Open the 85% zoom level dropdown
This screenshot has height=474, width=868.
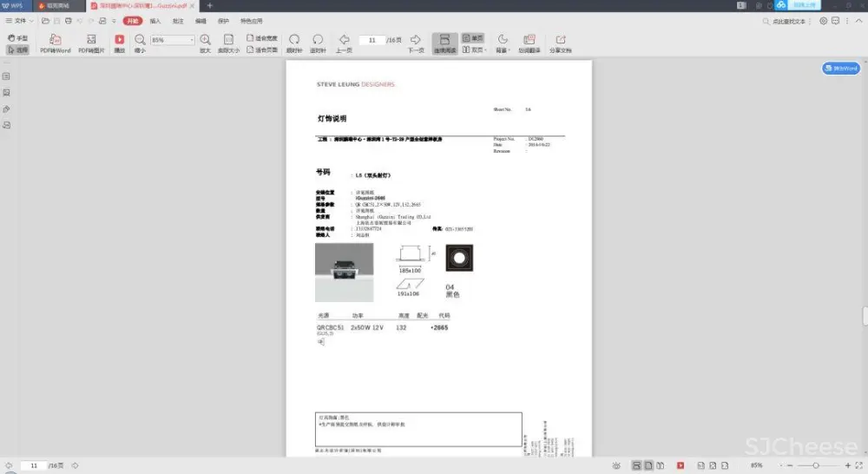tap(172, 40)
